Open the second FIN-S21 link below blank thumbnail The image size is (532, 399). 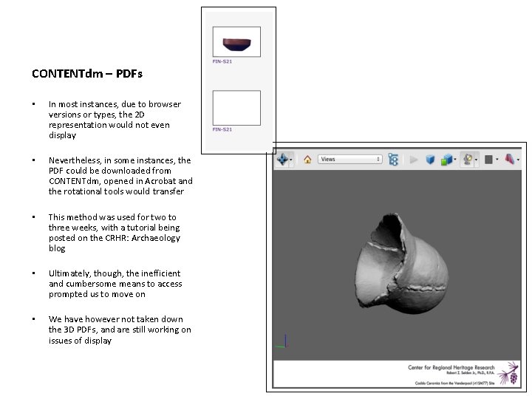pyautogui.click(x=222, y=129)
